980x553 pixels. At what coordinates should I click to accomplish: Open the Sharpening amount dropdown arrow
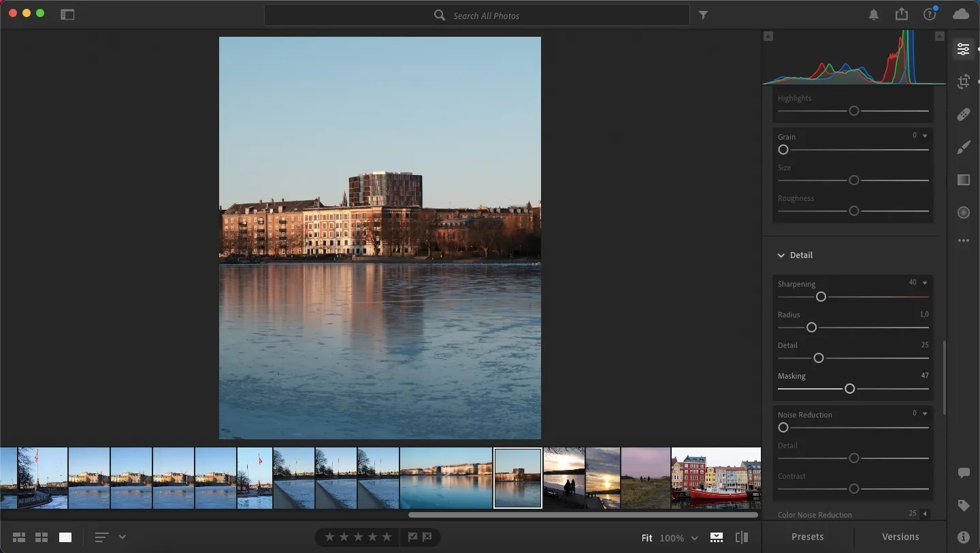pos(924,283)
